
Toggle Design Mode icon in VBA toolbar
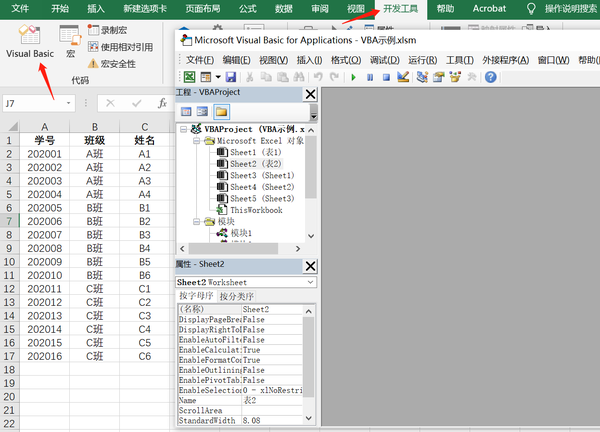click(x=403, y=77)
